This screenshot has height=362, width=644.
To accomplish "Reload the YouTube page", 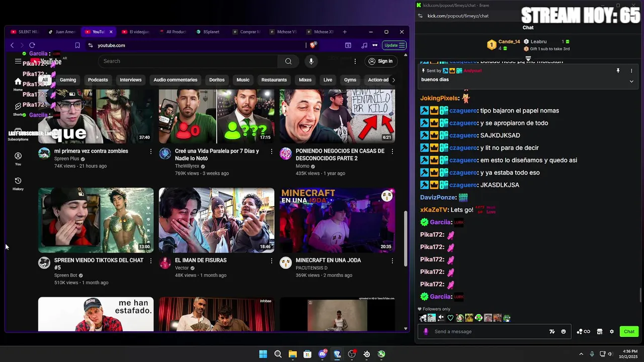I will click(32, 45).
